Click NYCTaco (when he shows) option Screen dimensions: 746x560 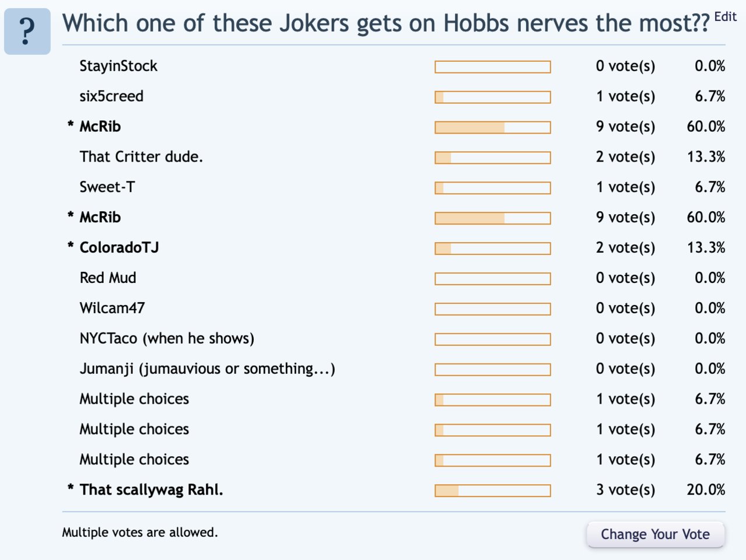point(167,339)
